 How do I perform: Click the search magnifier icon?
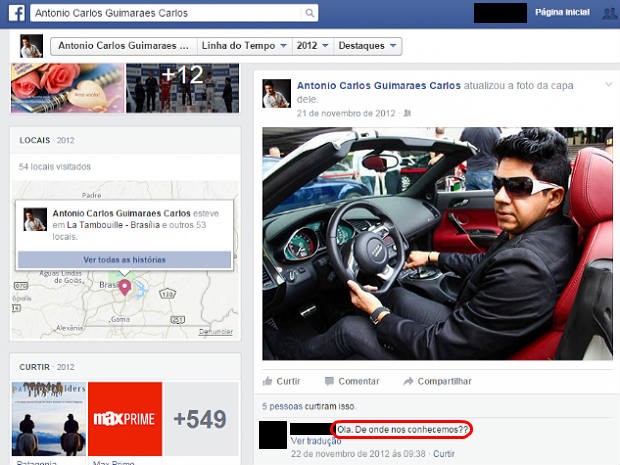coord(310,14)
